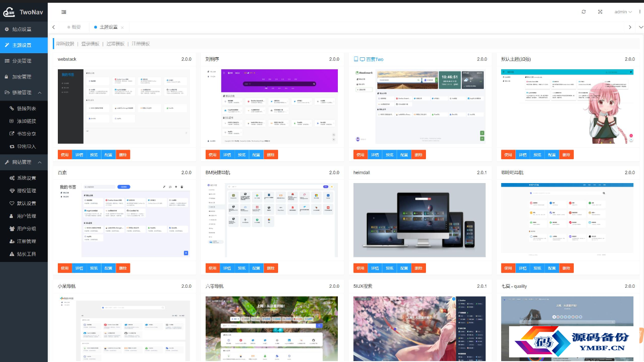Click the diamond icon beside 授权管理
Viewport: 644px width, 362px height.
click(x=12, y=190)
